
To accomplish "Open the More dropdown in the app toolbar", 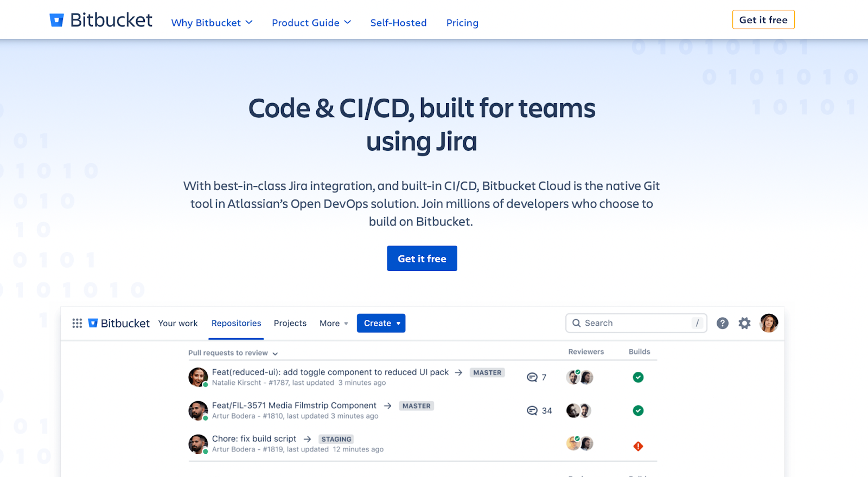I will click(x=334, y=323).
